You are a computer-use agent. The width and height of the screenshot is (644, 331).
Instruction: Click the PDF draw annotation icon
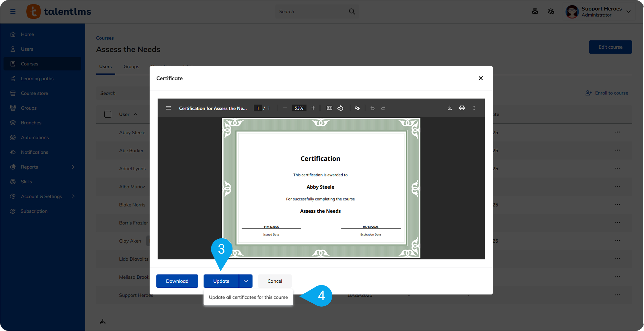click(x=357, y=108)
